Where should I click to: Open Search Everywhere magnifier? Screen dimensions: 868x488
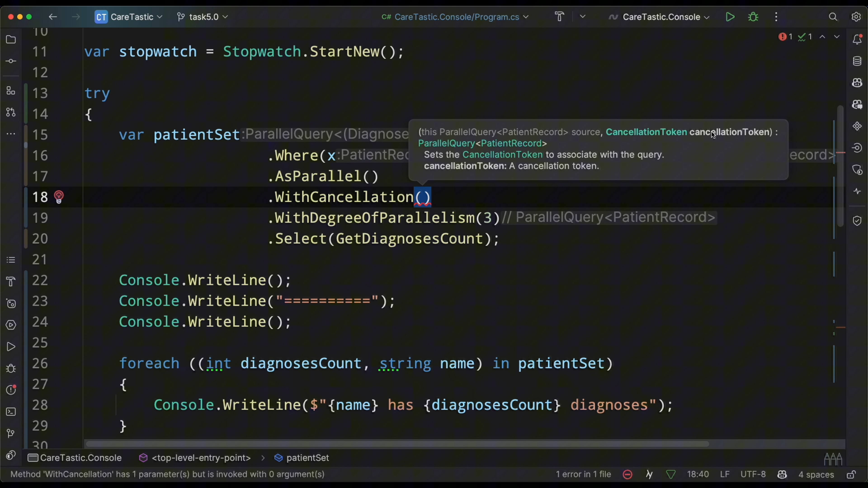[833, 17]
